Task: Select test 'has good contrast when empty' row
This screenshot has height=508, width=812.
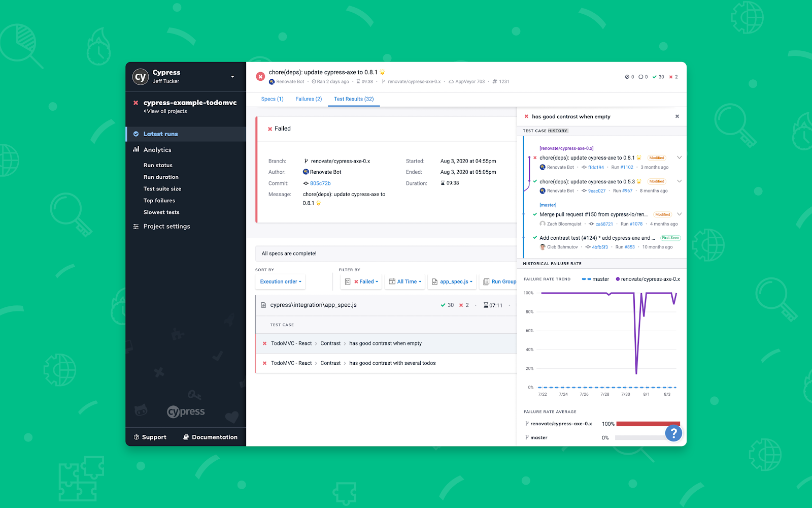Action: point(386,343)
